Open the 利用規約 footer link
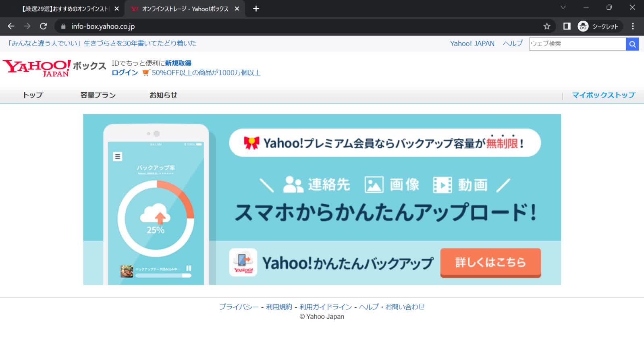Screen dimensions: 644x338 pos(279,307)
